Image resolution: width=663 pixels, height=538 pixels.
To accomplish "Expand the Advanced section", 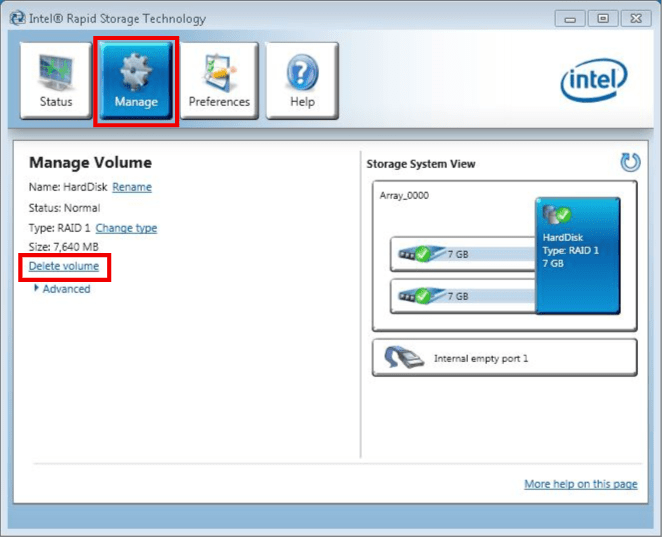I will 62,289.
